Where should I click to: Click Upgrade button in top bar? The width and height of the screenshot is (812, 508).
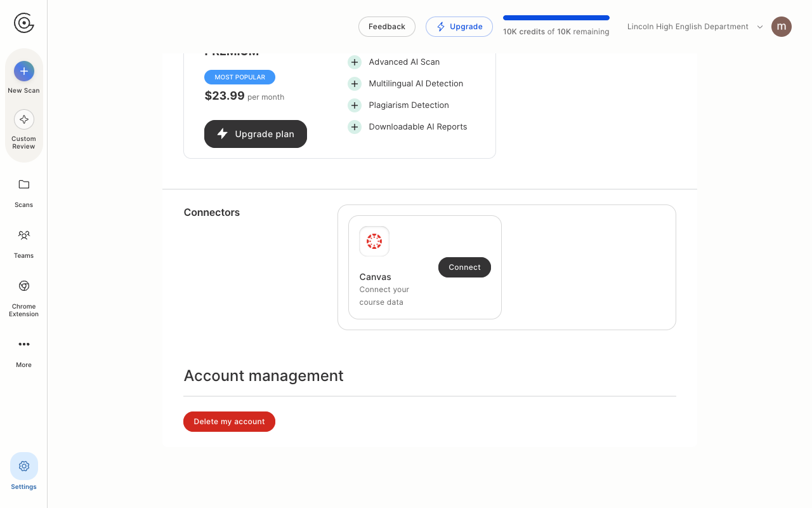coord(459,27)
